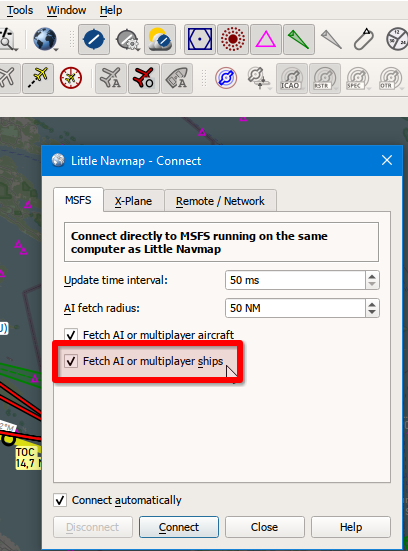The width and height of the screenshot is (408, 551).
Task: Toggle ILS green feather icon
Action: (299, 39)
